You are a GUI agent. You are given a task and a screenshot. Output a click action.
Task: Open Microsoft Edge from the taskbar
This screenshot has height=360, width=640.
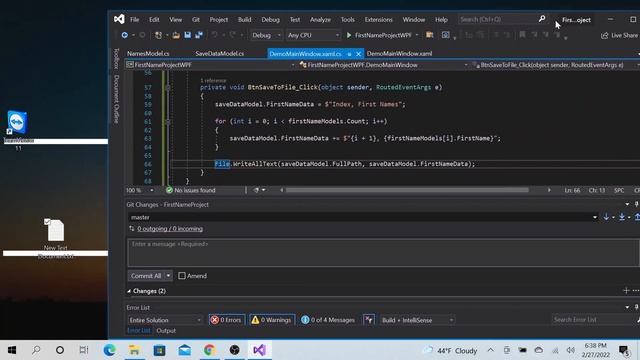click(x=109, y=350)
